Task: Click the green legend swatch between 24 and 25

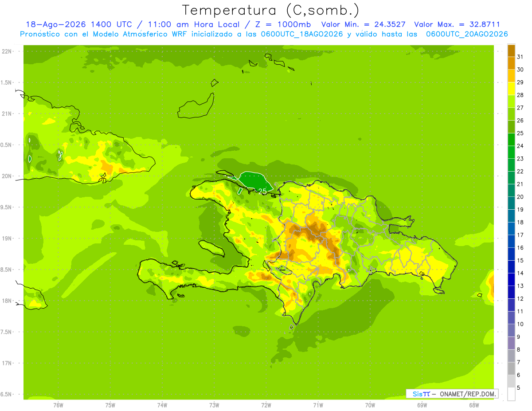Action: 511,140
